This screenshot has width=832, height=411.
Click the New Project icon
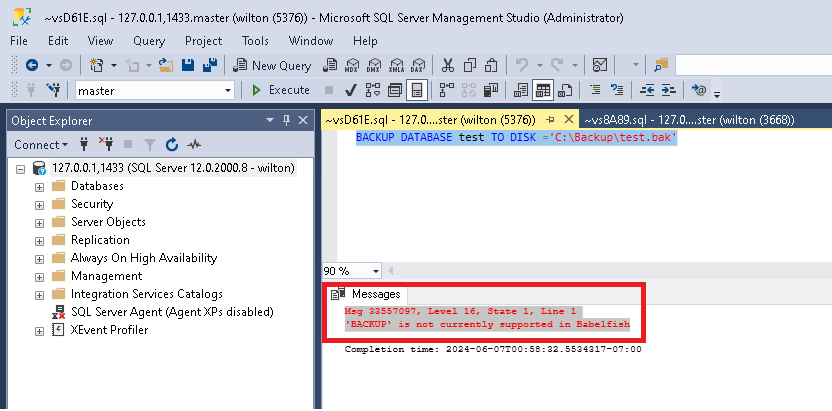[x=96, y=65]
